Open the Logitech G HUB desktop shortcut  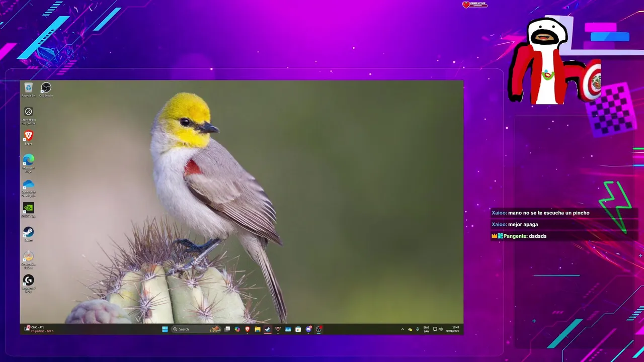pos(28,284)
